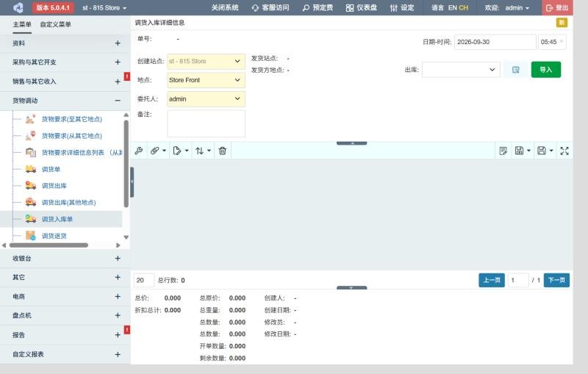The height and width of the screenshot is (374, 588).
Task: Switch to 自定义菜单 tab
Action: pyautogui.click(x=56, y=24)
